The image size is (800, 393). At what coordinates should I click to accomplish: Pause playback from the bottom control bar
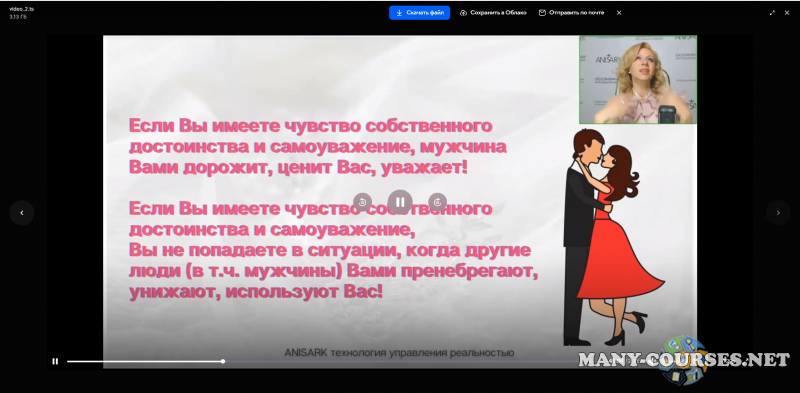pos(55,361)
